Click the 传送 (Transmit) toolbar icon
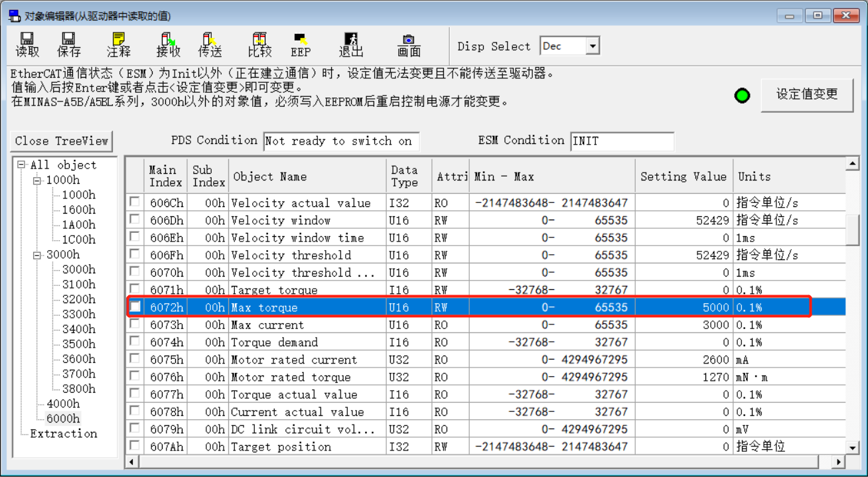868x477 pixels. click(x=210, y=44)
